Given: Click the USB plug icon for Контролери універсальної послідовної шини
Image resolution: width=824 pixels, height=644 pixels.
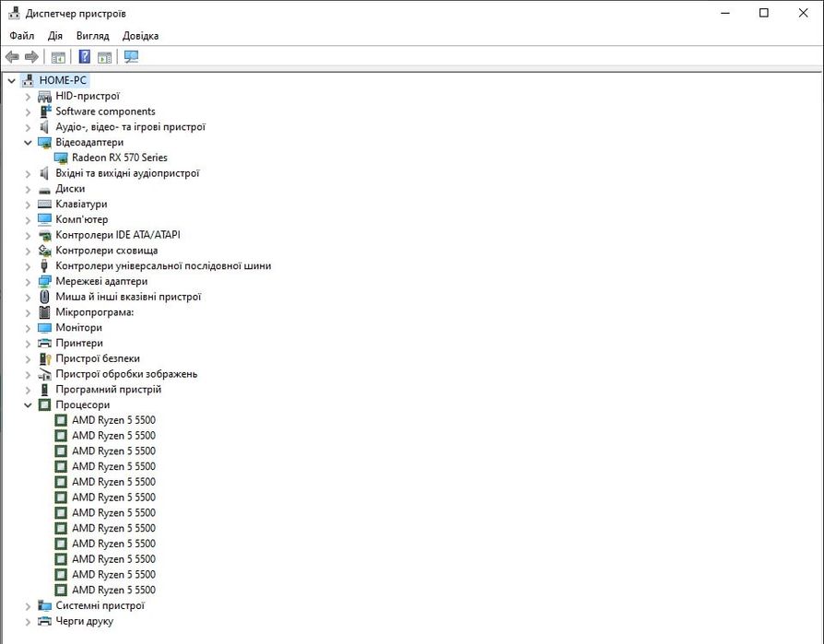Looking at the screenshot, I should [44, 265].
